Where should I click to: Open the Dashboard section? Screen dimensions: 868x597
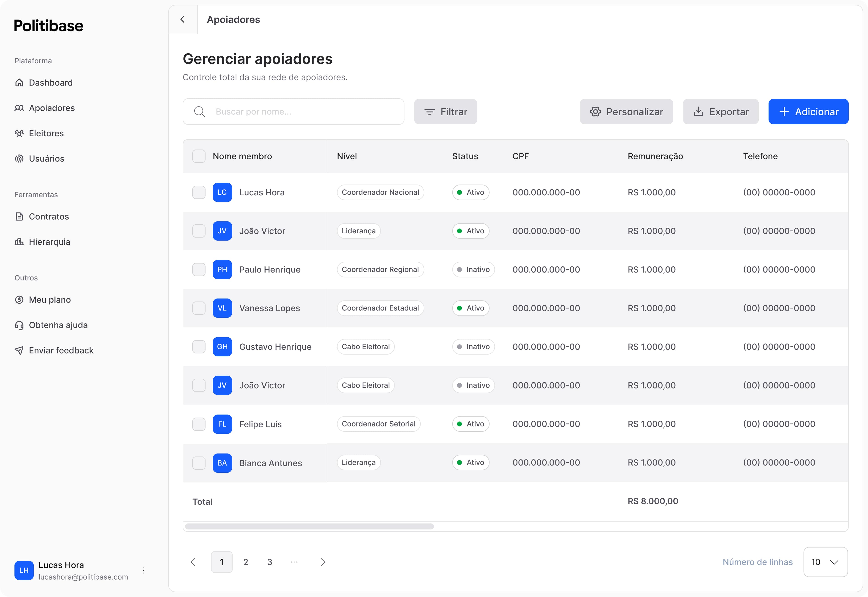(x=50, y=83)
